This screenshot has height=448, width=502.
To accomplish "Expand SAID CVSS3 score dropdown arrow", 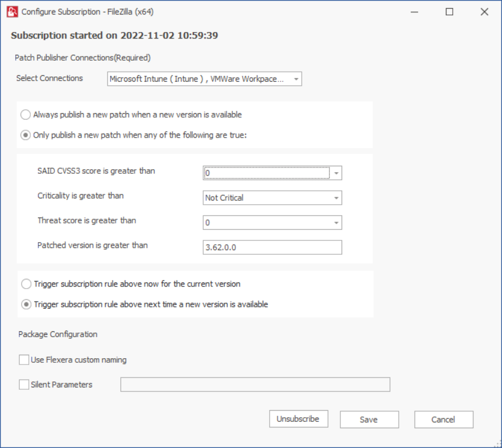I will [x=336, y=173].
